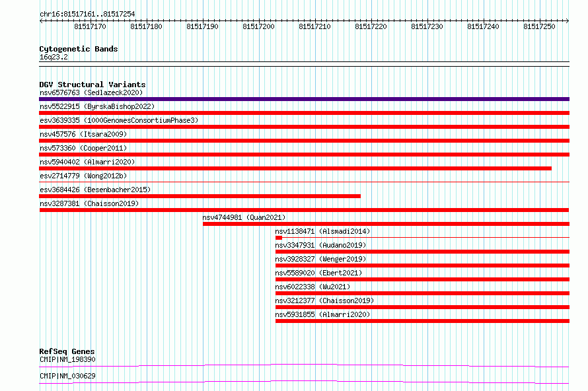Select the nsv5522915 (ByrskaBishop2022) label
Image resolution: width=588 pixels, height=391 pixels.
(97, 106)
